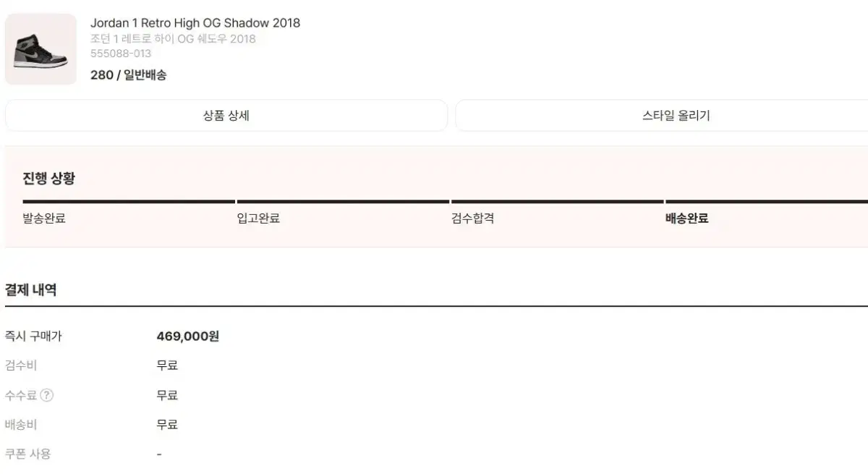Viewport: 868px width, 474px height.
Task: Select the model number 555088-013
Action: pyautogui.click(x=121, y=54)
